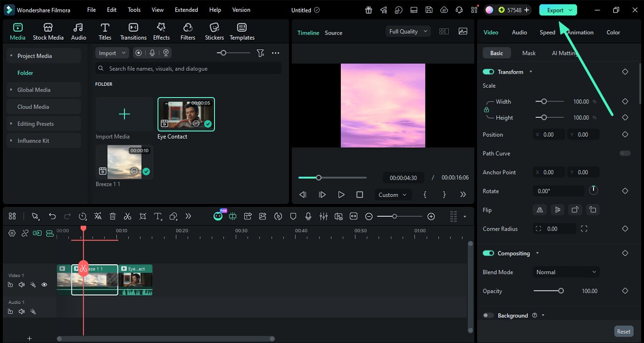The height and width of the screenshot is (343, 644).
Task: Click the zoom in plus icon on timeline
Action: [431, 216]
